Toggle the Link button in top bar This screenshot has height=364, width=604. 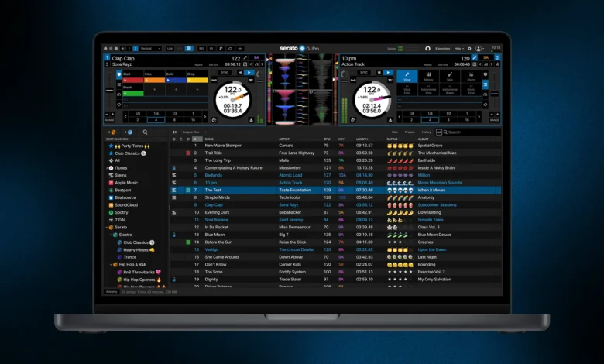point(170,49)
